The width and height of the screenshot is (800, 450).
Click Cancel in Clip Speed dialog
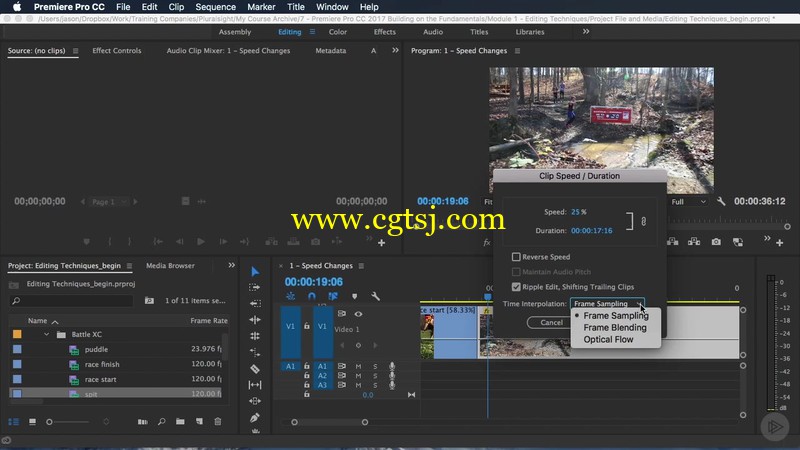point(551,322)
